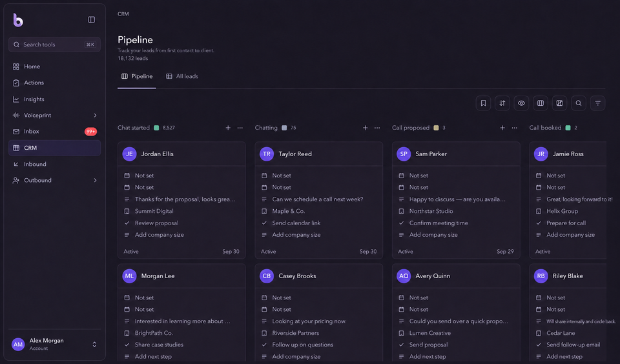This screenshot has width=620, height=364.
Task: Open the Actions page in the sidebar
Action: pos(54,83)
